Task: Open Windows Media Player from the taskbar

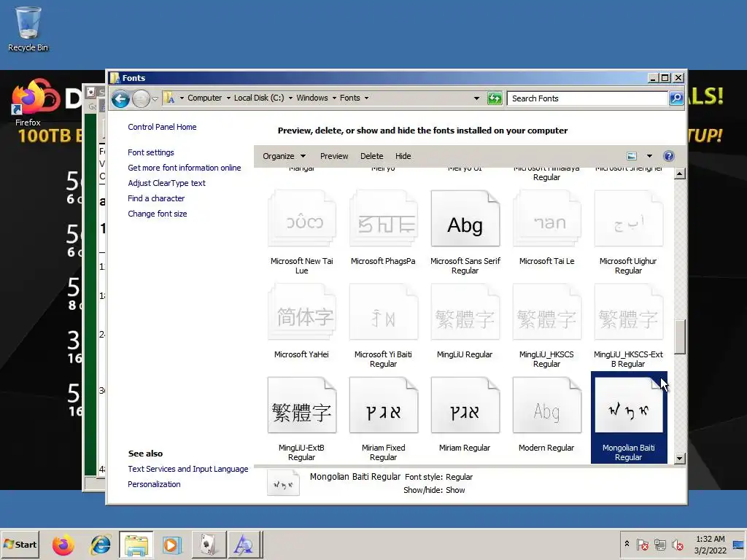Action: tap(172, 545)
